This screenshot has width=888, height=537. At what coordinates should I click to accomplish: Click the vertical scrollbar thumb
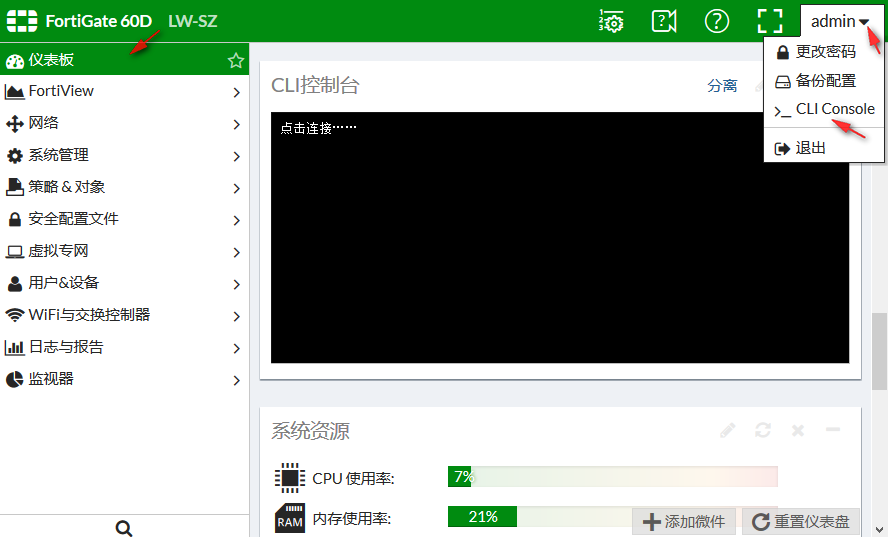(880, 351)
